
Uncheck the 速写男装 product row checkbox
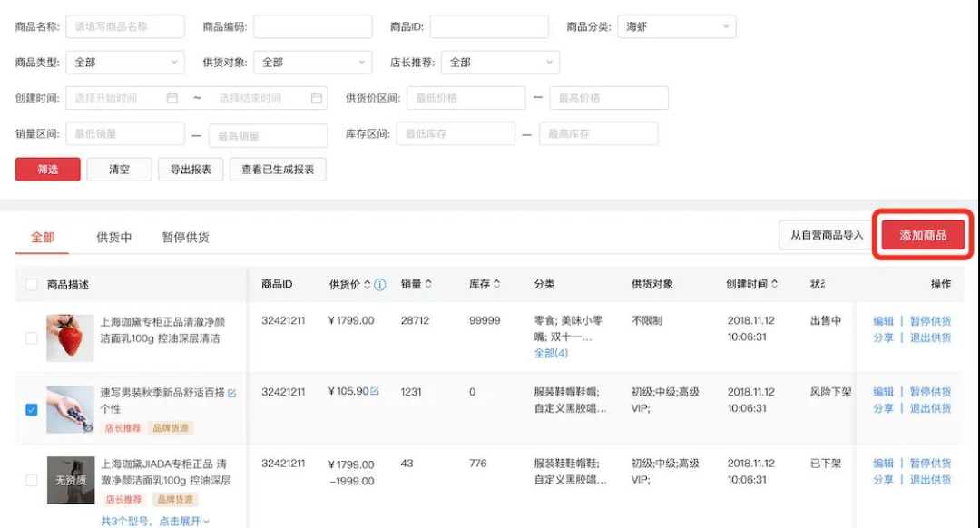tap(31, 409)
